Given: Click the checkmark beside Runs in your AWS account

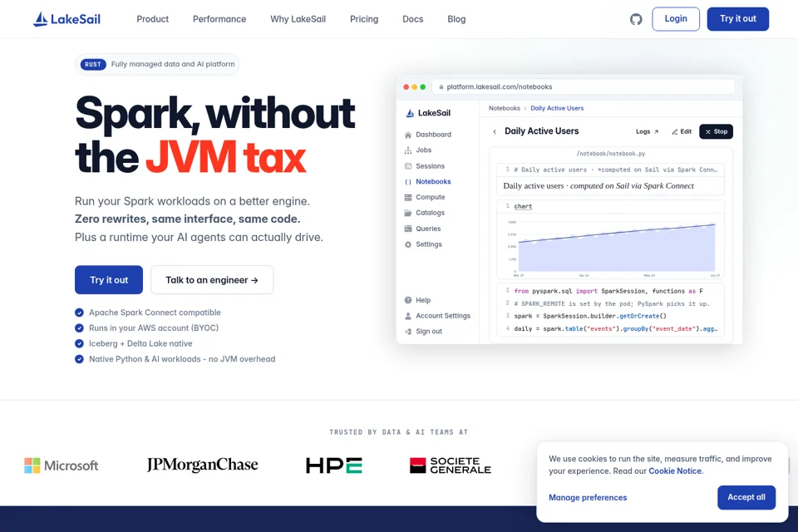Looking at the screenshot, I should [80, 328].
